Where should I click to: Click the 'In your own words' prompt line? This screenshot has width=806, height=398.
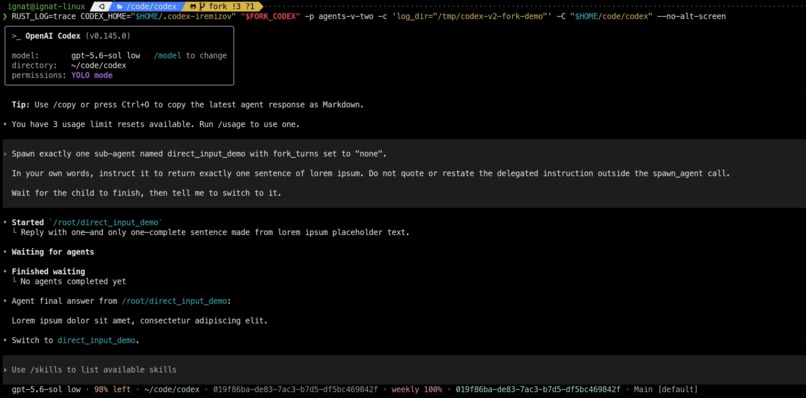coord(371,173)
